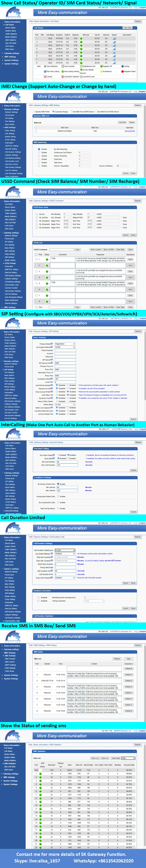Select Get IMEI From ETMS Server radio

tap(96, 112)
